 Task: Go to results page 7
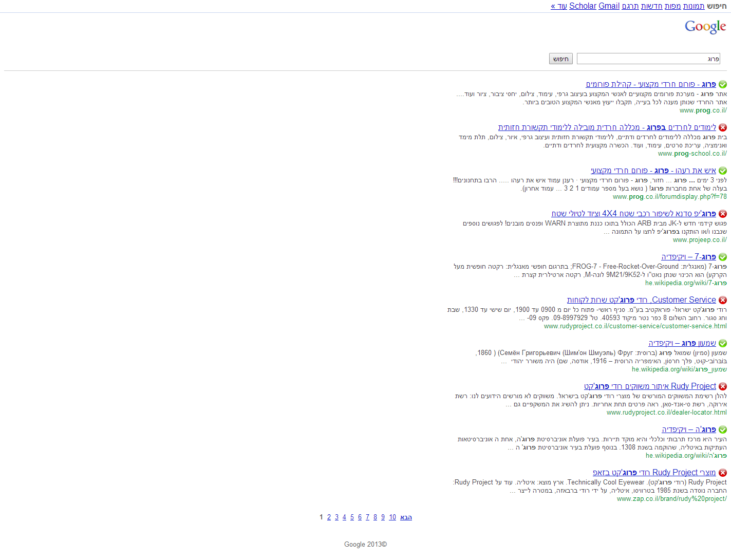367,517
